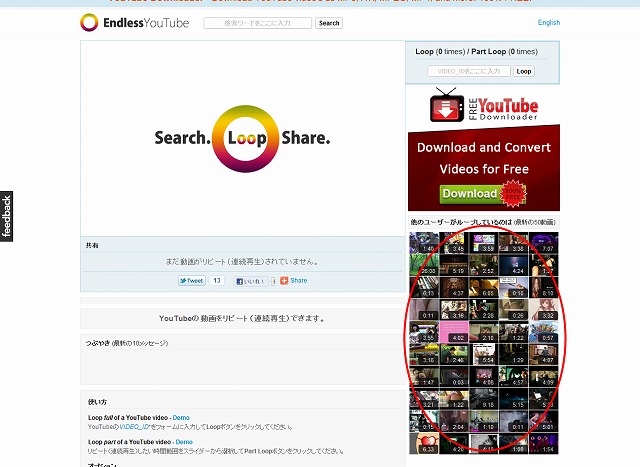Click the Free YouTube Downloader TV icon
This screenshot has width=640, height=467.
point(447,105)
